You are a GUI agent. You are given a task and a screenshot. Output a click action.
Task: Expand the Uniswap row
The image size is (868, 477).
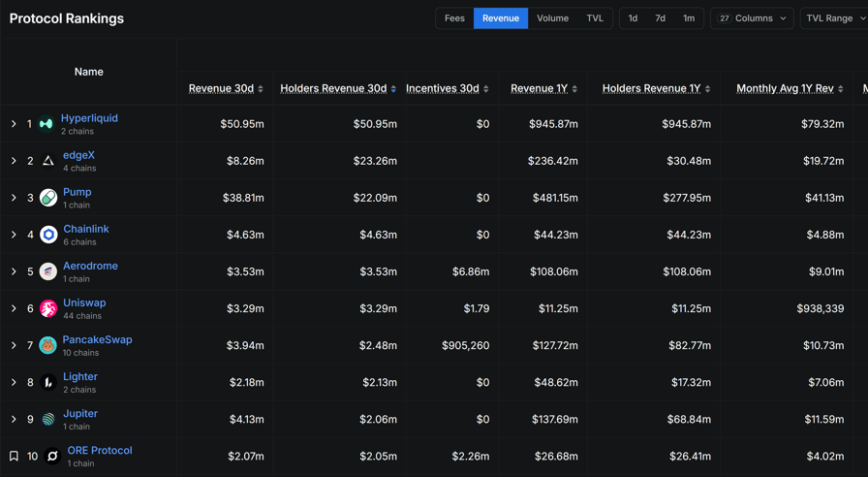(x=14, y=308)
